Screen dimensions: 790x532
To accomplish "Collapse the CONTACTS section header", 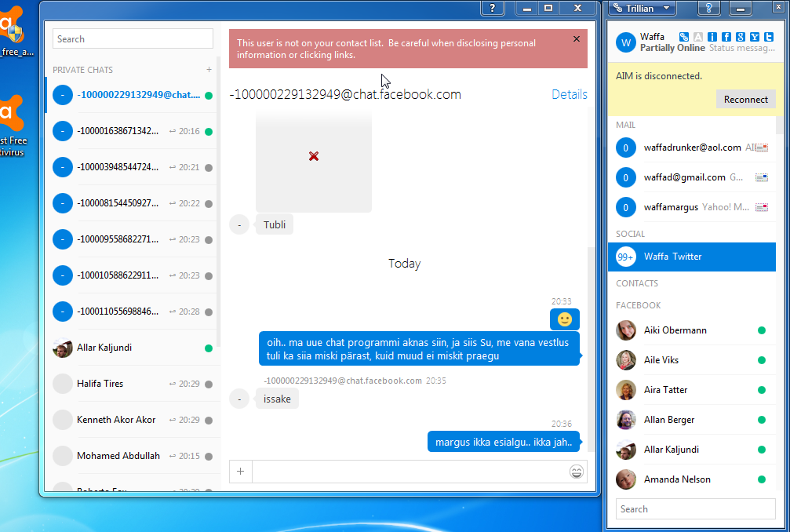I will (637, 283).
